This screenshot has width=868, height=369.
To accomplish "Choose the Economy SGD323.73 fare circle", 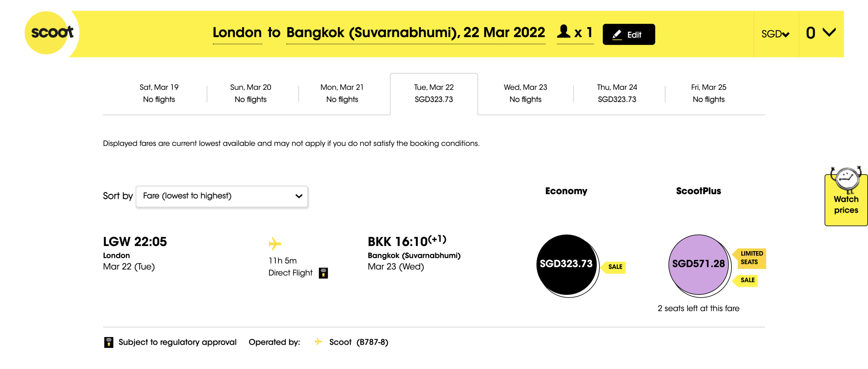I will (x=566, y=264).
